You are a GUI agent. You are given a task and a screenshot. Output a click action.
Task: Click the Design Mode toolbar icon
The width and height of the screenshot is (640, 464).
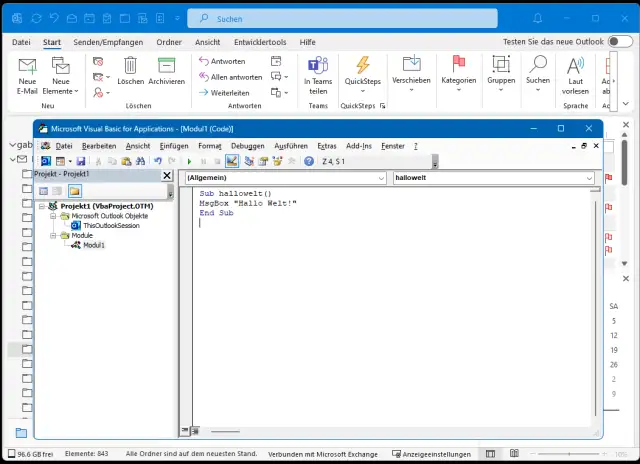232,161
